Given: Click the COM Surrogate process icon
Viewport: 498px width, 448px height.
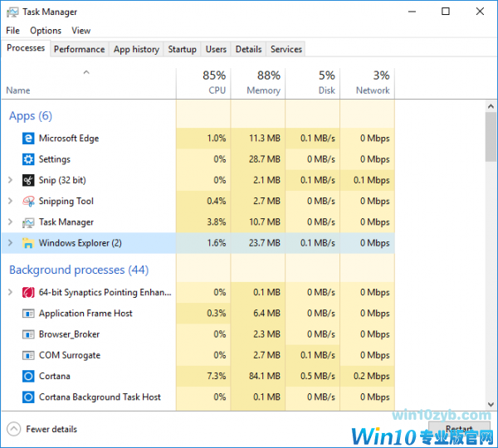Looking at the screenshot, I should click(x=28, y=355).
